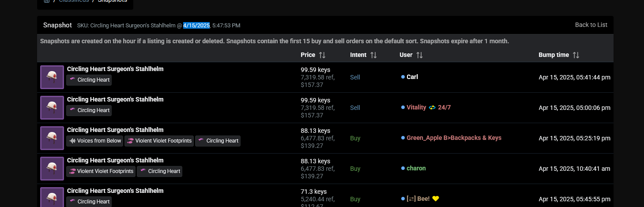Viewport: 644px width, 207px height.
Task: View Green_Apple B>Backpacks & Keys profile
Action: point(454,138)
